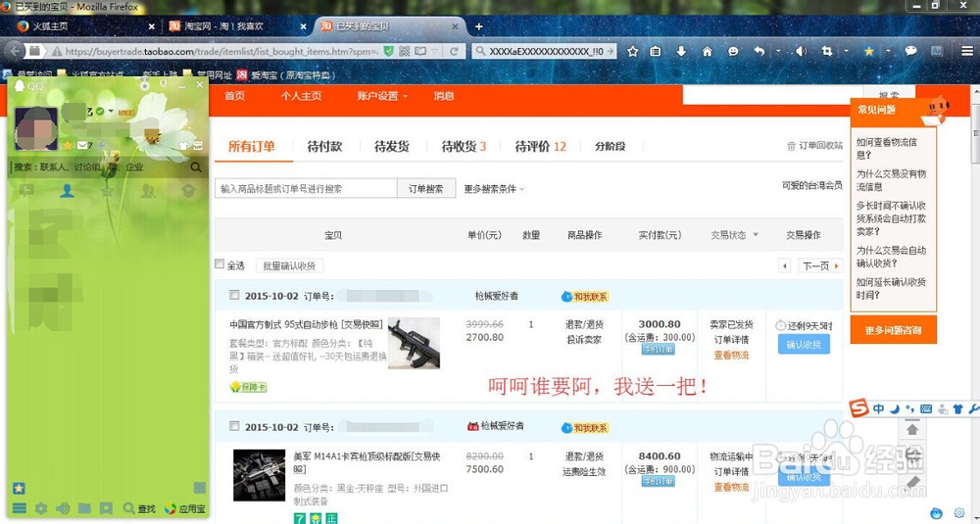Screen dimensions: 980x524
Task: Open a new Firefox tab
Action: (x=479, y=26)
